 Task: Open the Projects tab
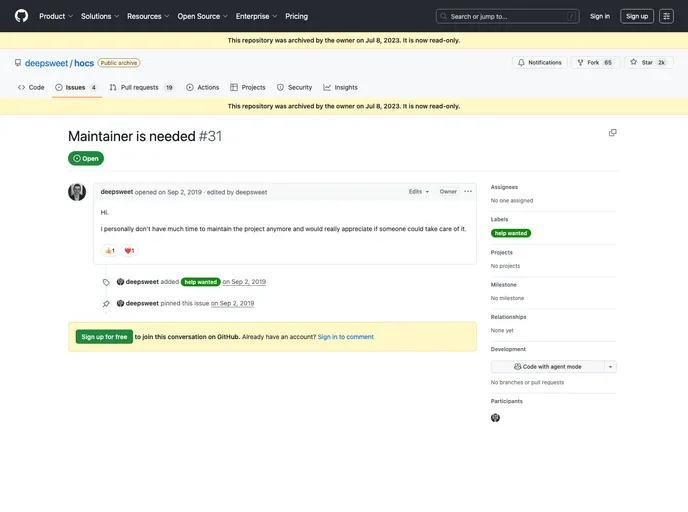tap(248, 87)
